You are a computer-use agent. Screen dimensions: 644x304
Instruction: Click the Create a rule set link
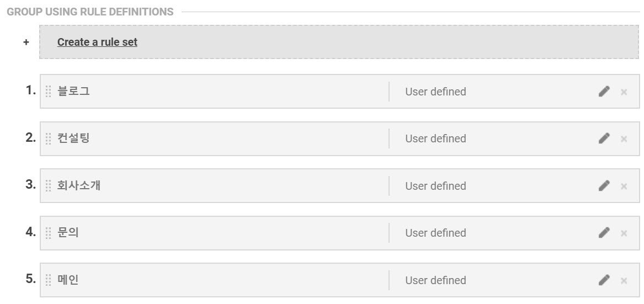(97, 42)
